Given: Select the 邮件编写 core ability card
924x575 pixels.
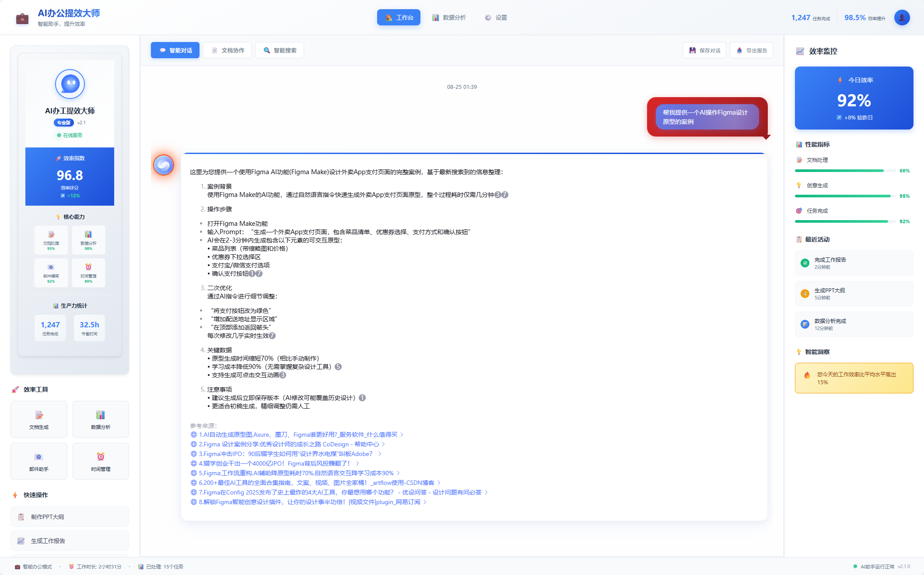Looking at the screenshot, I should [x=51, y=273].
